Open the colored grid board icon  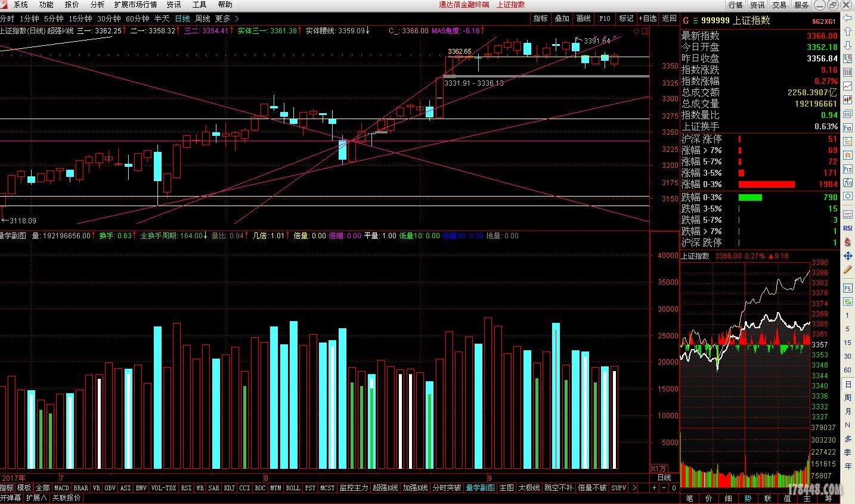click(847, 73)
